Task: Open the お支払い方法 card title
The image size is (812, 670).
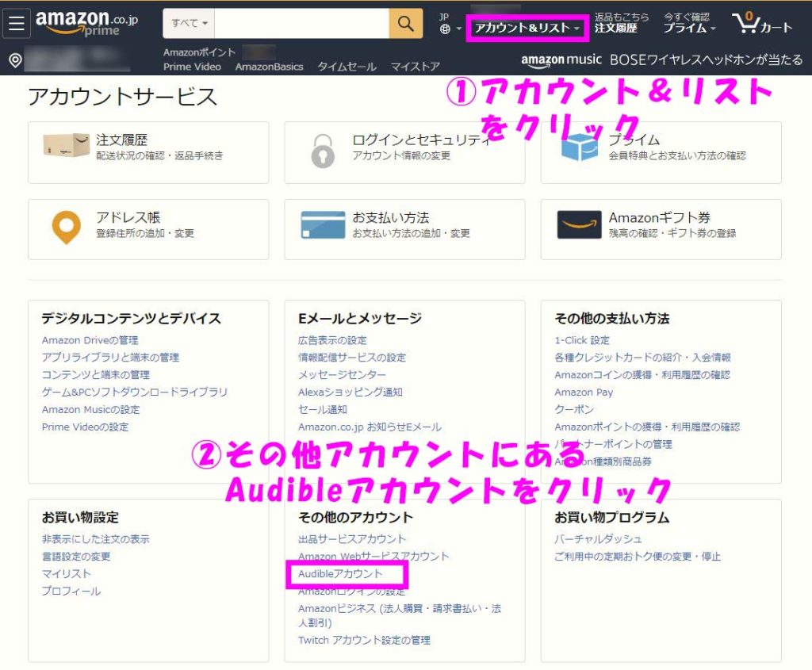Action: click(390, 217)
